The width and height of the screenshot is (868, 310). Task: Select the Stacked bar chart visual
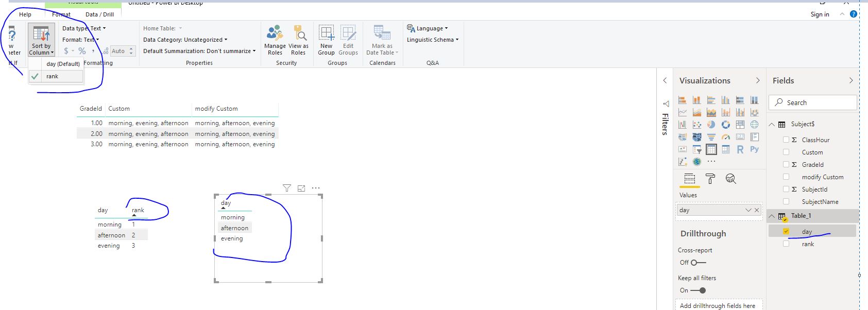683,100
